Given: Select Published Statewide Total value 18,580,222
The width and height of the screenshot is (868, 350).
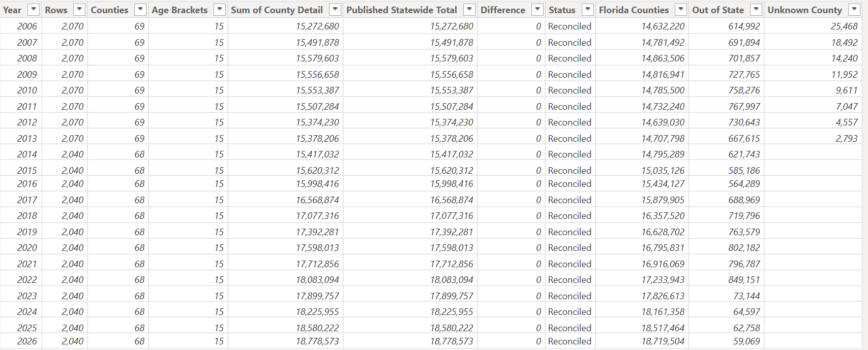Looking at the screenshot, I should coord(452,328).
